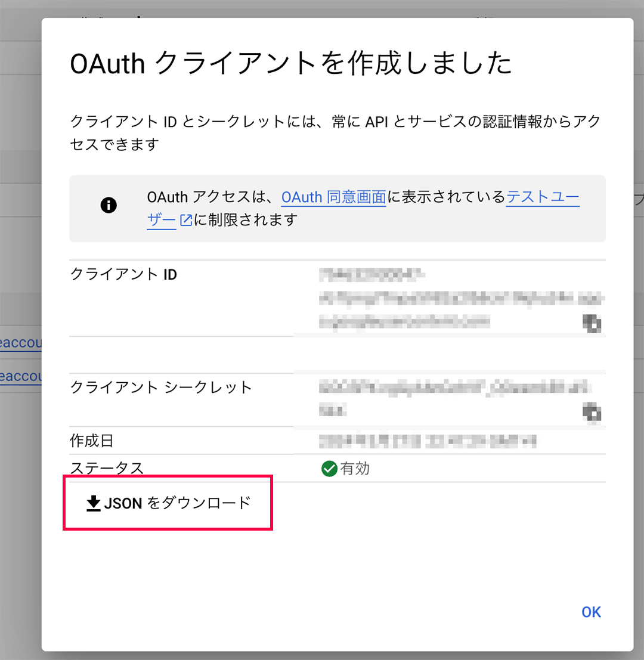Select the ステータス label
The image size is (644, 660).
click(107, 468)
